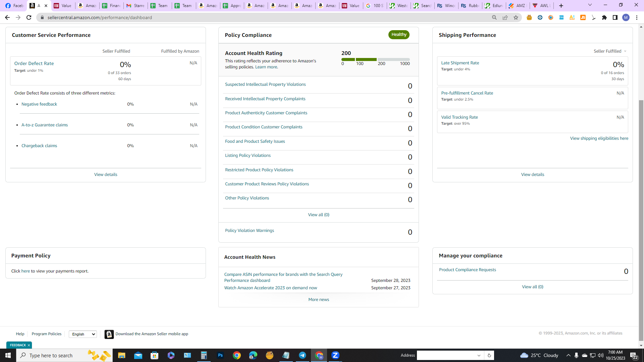Switch to the AWL tab
This screenshot has height=362, width=644.
pos(541,6)
